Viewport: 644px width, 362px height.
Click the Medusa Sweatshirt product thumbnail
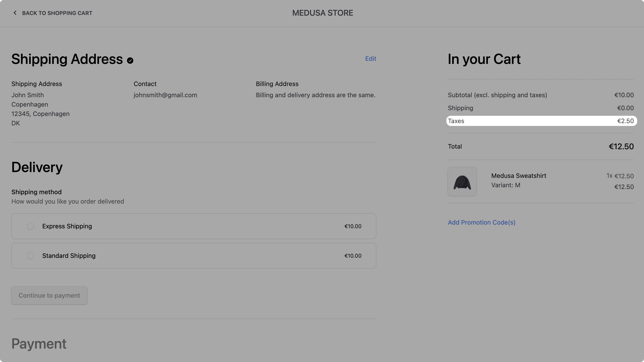(x=462, y=181)
